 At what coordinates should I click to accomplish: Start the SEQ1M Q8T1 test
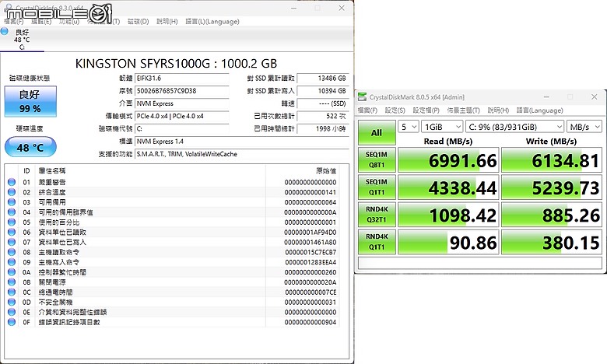tap(377, 159)
